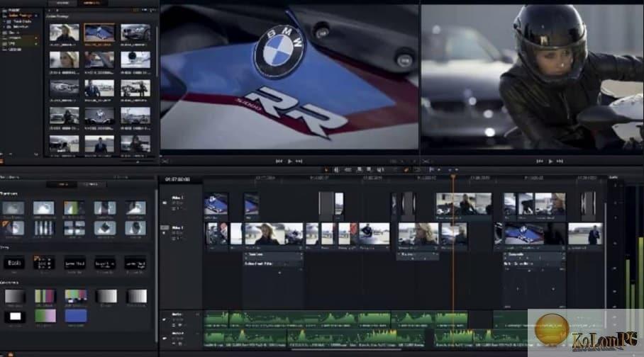Choose the replace clip edit icon
The width and height of the screenshot is (644, 357).
click(x=380, y=169)
